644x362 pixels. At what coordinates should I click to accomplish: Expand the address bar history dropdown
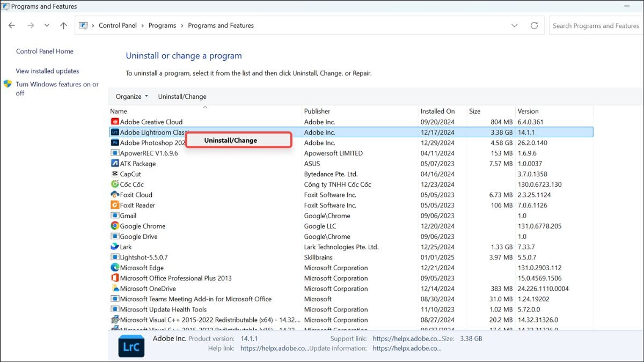[x=515, y=25]
